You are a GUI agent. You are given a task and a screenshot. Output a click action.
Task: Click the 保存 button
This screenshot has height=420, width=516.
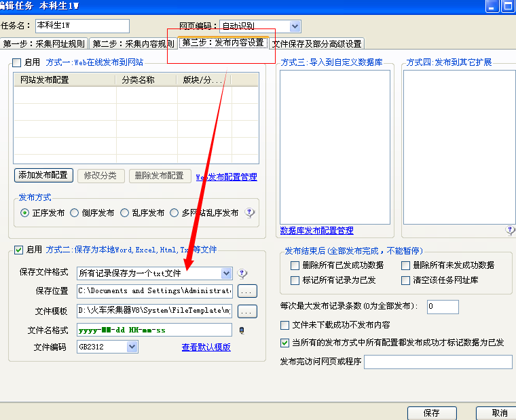point(432,413)
